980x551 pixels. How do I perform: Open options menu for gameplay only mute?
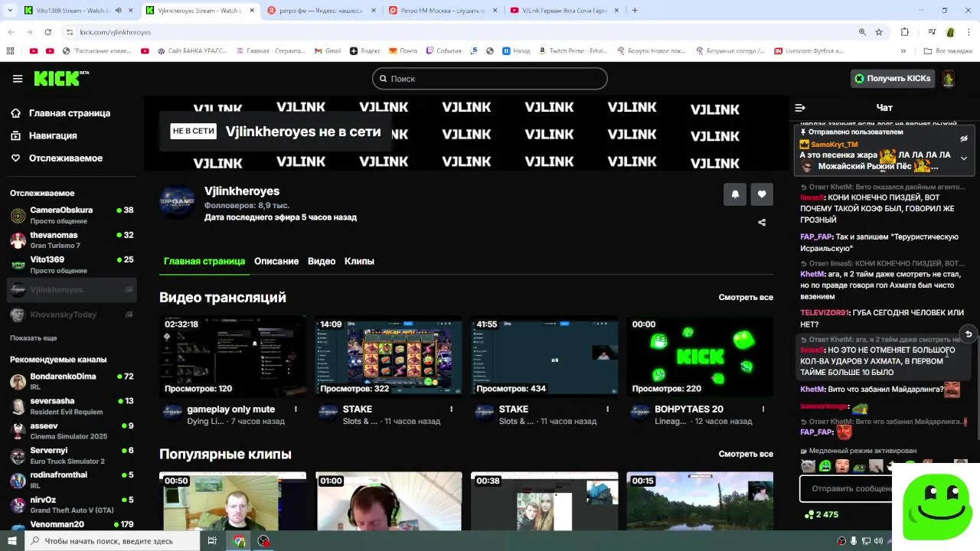pyautogui.click(x=296, y=409)
